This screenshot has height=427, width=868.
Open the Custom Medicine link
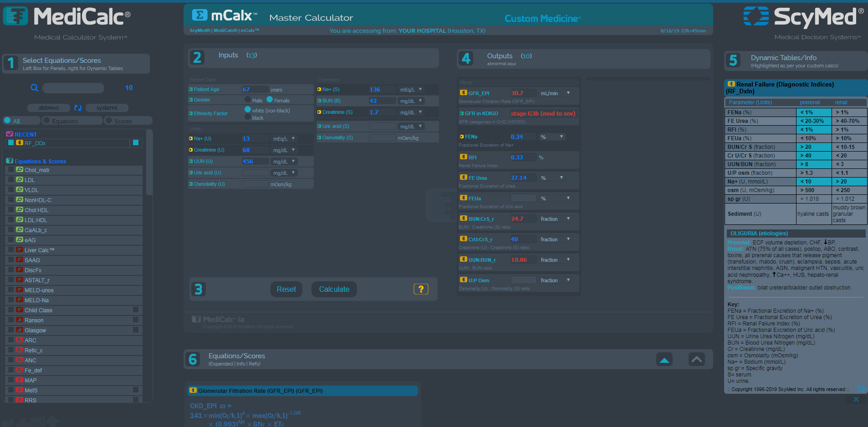pos(542,19)
